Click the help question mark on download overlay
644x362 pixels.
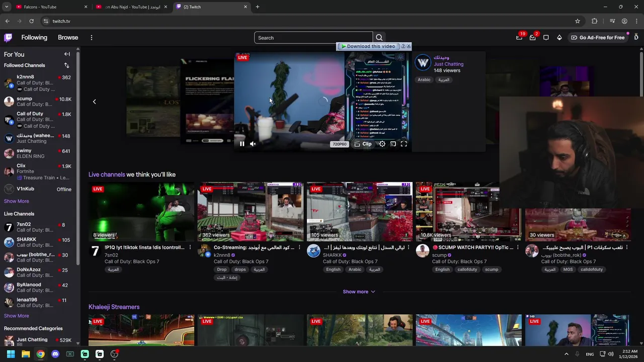(x=403, y=46)
